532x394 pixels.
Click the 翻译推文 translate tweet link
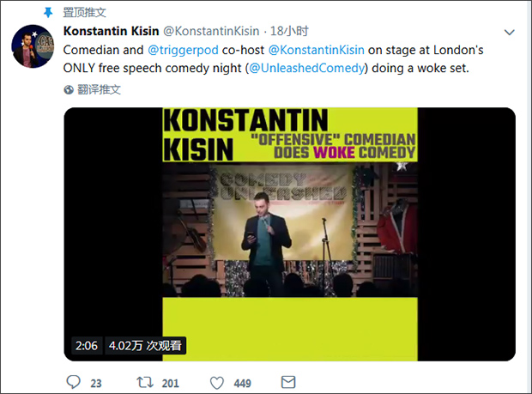99,89
